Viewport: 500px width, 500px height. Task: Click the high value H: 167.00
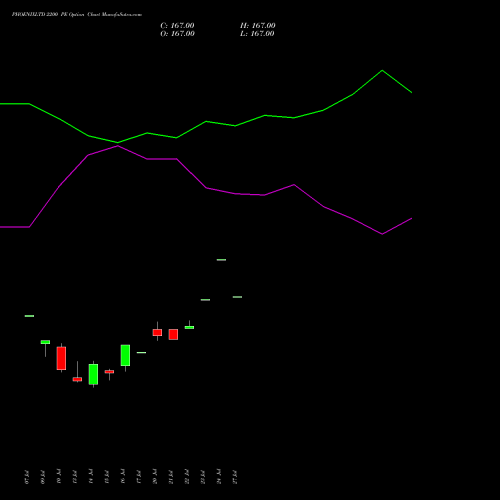[258, 26]
